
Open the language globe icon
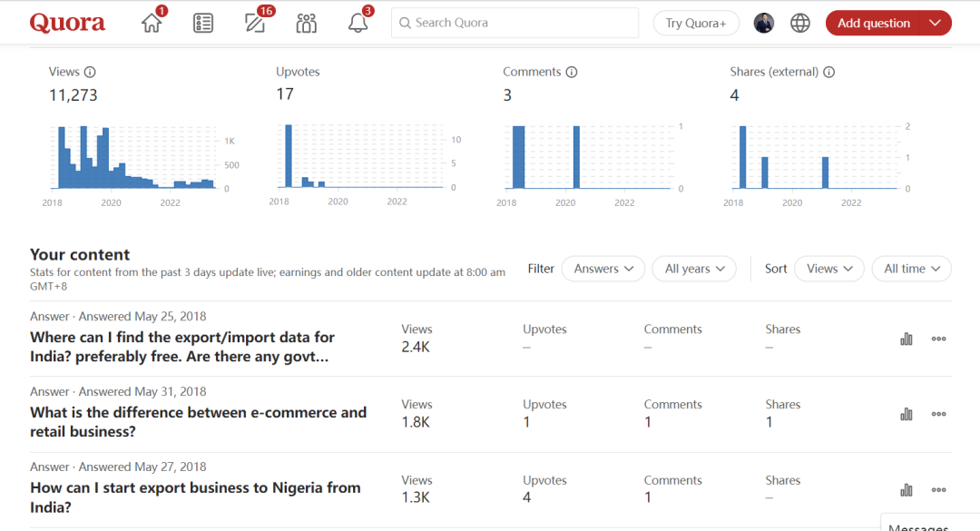coord(799,24)
